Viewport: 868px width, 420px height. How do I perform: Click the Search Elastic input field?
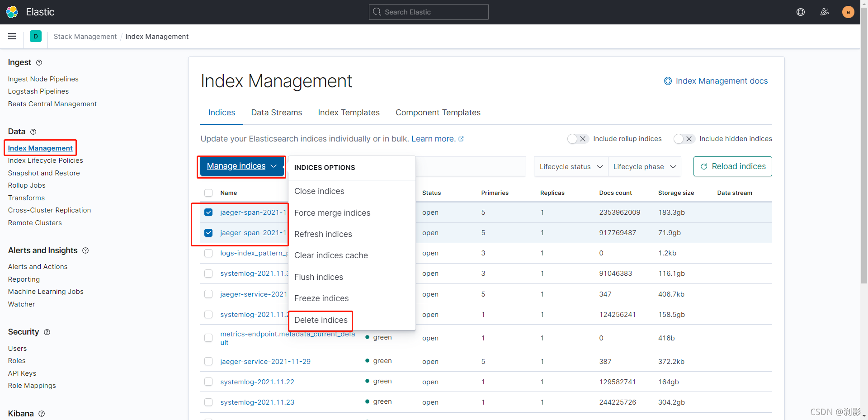point(429,12)
